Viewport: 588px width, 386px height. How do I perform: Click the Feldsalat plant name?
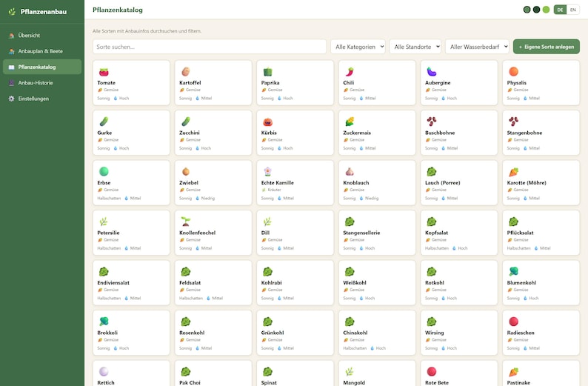190,283
